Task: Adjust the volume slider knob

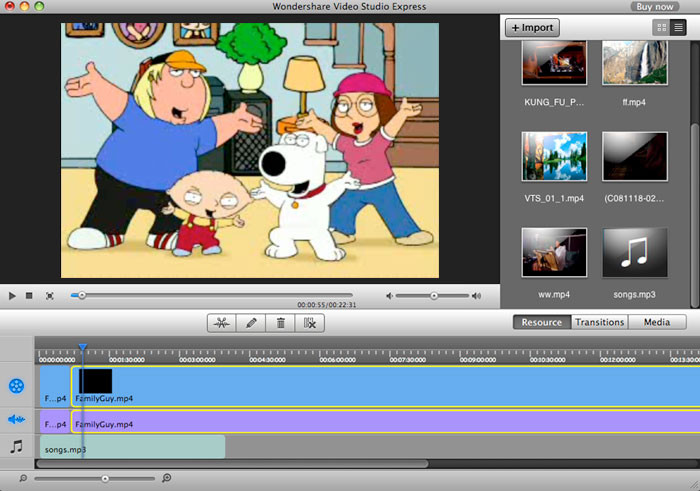Action: pyautogui.click(x=433, y=295)
